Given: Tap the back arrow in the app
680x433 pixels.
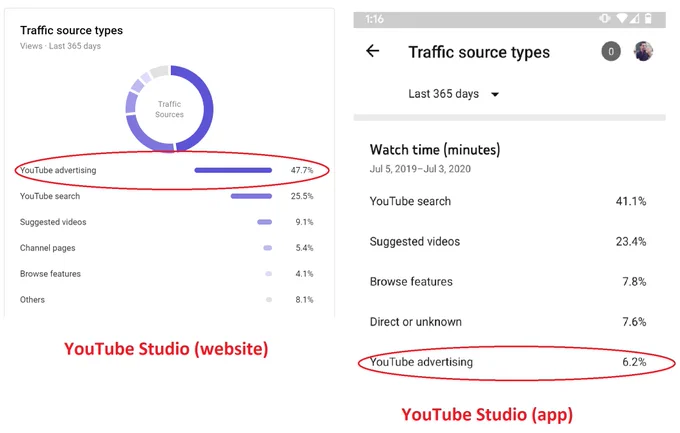Looking at the screenshot, I should point(373,51).
